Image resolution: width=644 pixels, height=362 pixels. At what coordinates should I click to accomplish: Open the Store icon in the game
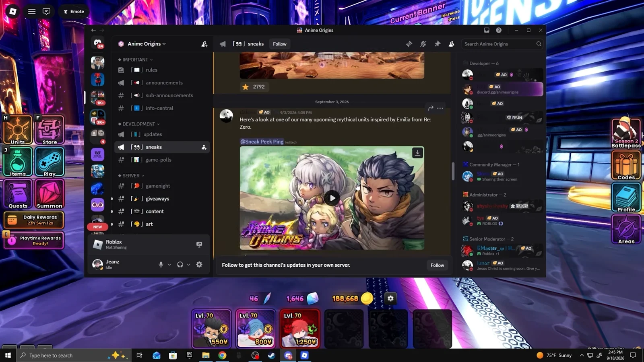tap(50, 130)
